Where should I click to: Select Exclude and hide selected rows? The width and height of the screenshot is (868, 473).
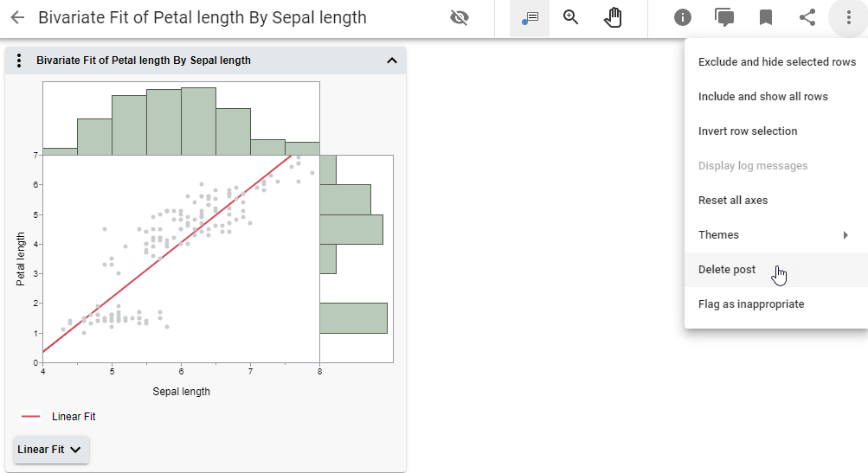[776, 62]
